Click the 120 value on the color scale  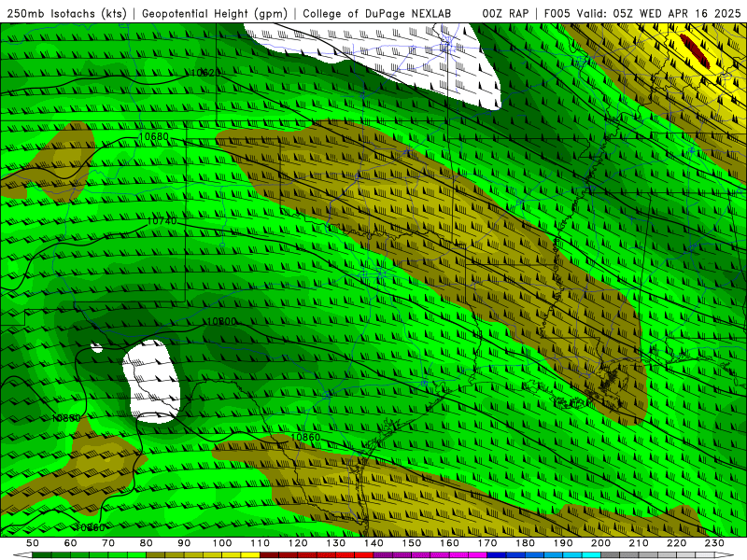point(298,543)
